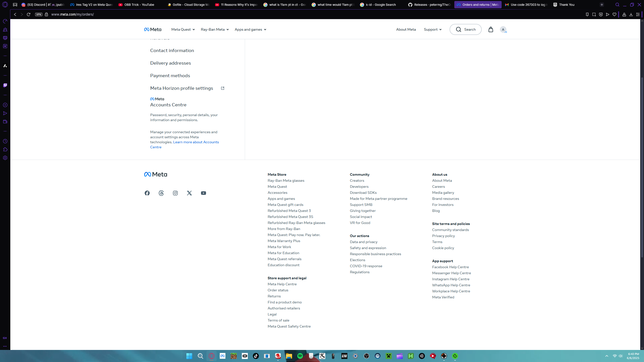
Task: Visit Meta's Threads page from footer icon
Action: tap(161, 193)
